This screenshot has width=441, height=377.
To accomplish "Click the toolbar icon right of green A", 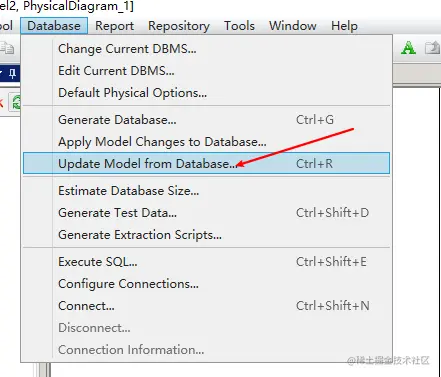I will pyautogui.click(x=432, y=48).
